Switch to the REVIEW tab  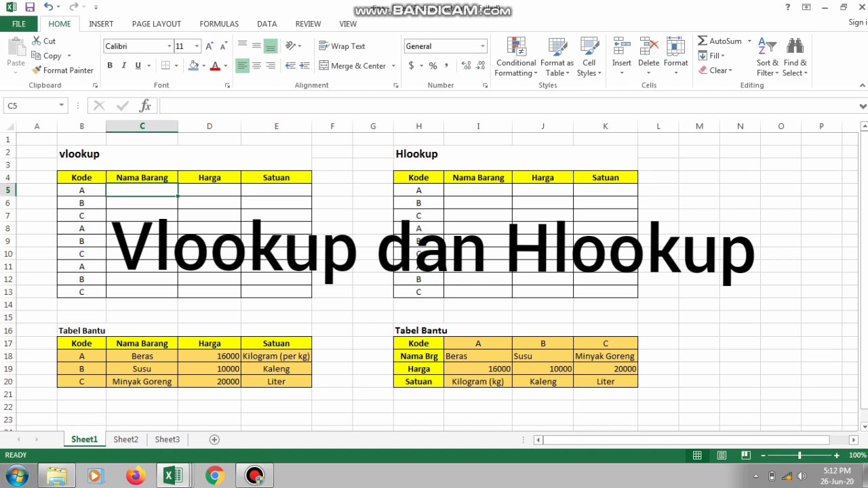click(308, 24)
